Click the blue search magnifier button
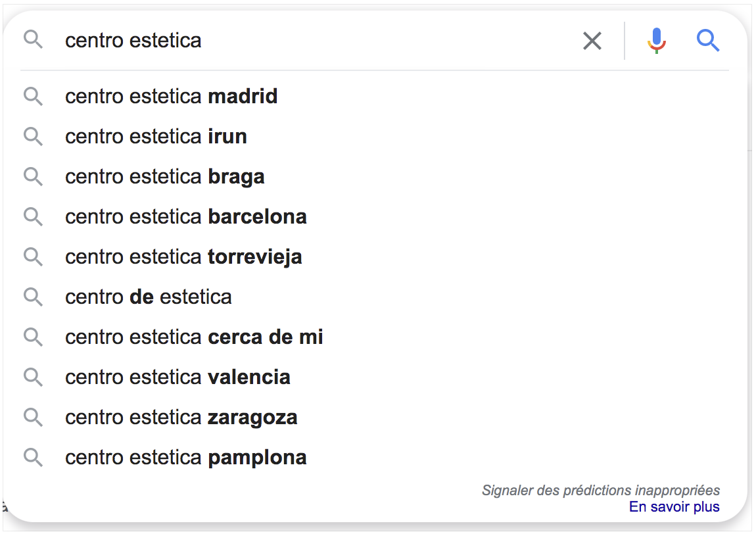Image resolution: width=756 pixels, height=534 pixels. click(x=708, y=41)
